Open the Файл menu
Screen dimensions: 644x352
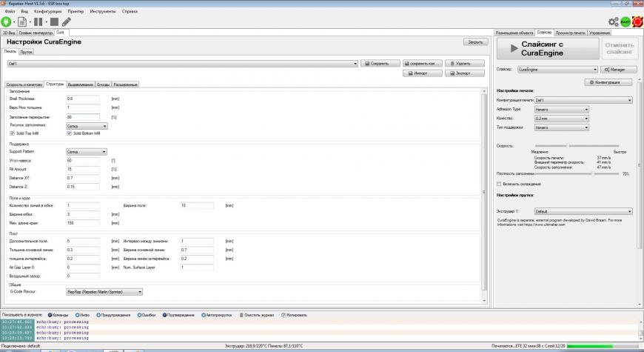pyautogui.click(x=10, y=12)
